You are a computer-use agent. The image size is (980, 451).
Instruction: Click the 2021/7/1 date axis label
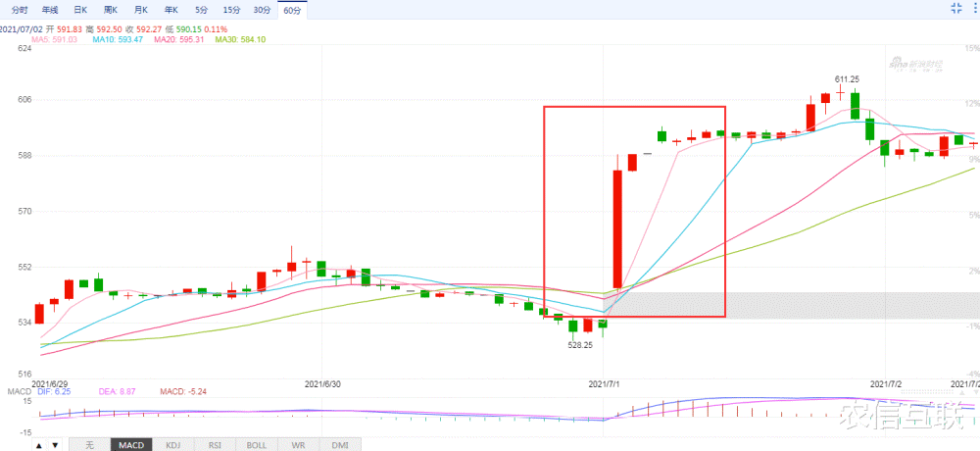click(605, 383)
